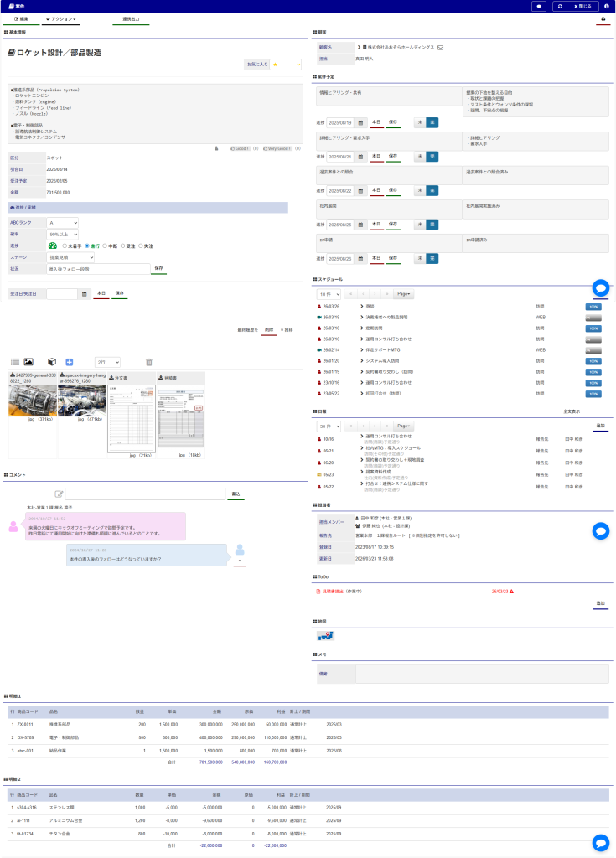Switch attachments to image thumbnail view
Viewport: 616px width, 858px height.
tap(28, 362)
